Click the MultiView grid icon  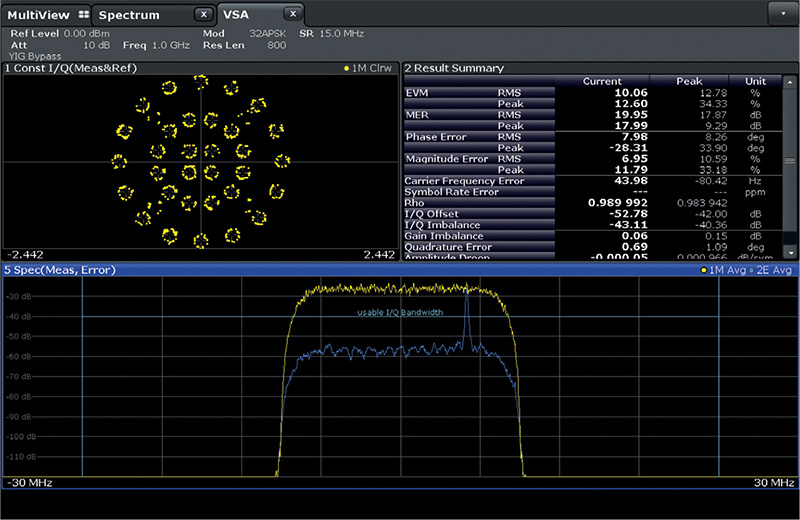click(x=82, y=14)
